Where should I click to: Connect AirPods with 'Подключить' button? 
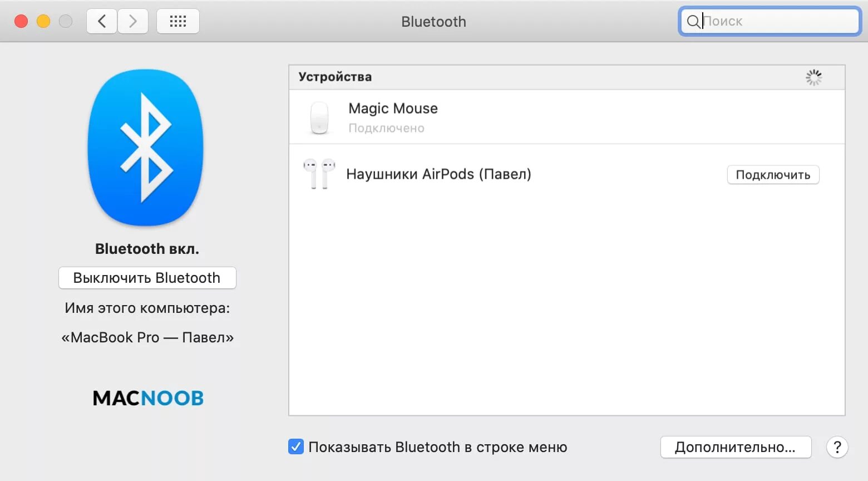click(x=773, y=175)
